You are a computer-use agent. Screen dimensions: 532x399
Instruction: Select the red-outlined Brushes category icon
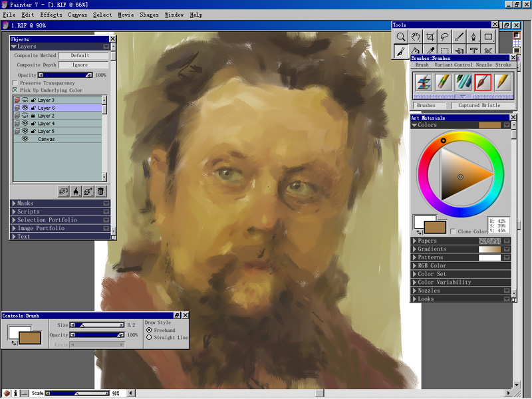click(x=483, y=82)
